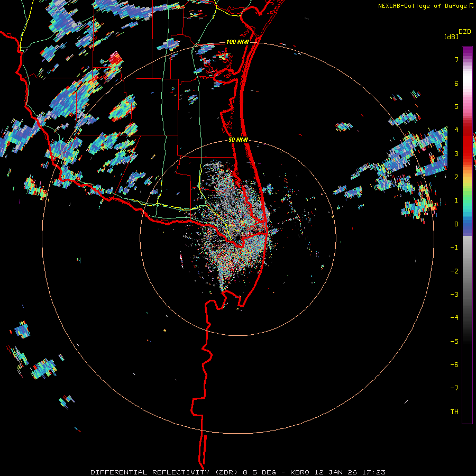Click the -6 value on color scale
Viewport: 476px width, 476px height.
tap(454, 365)
